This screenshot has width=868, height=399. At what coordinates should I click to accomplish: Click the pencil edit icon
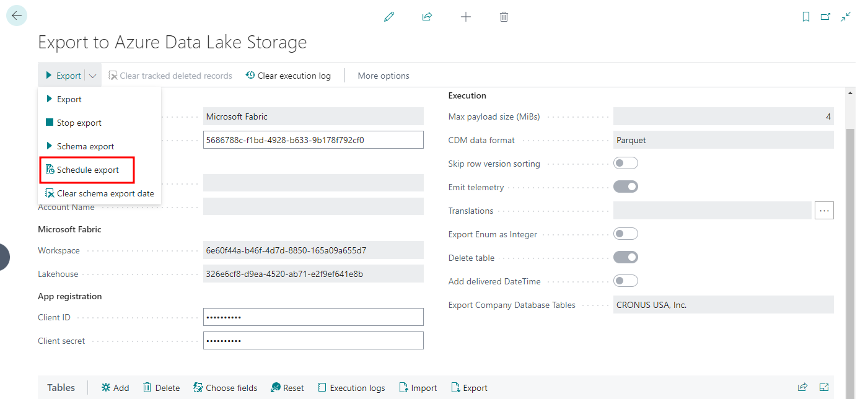point(389,17)
